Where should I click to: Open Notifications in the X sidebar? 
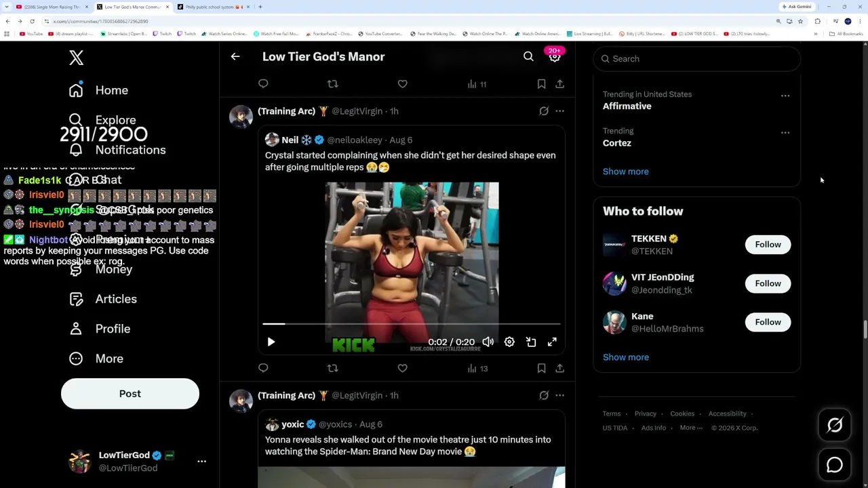(117, 150)
